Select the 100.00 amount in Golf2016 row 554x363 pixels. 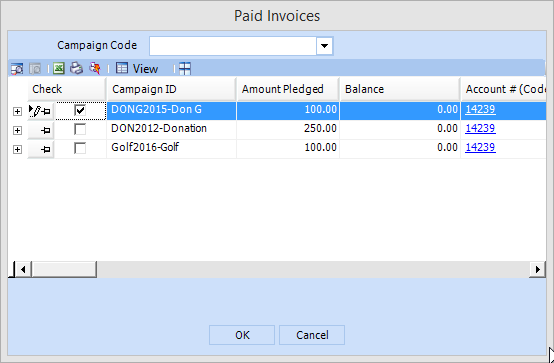288,148
